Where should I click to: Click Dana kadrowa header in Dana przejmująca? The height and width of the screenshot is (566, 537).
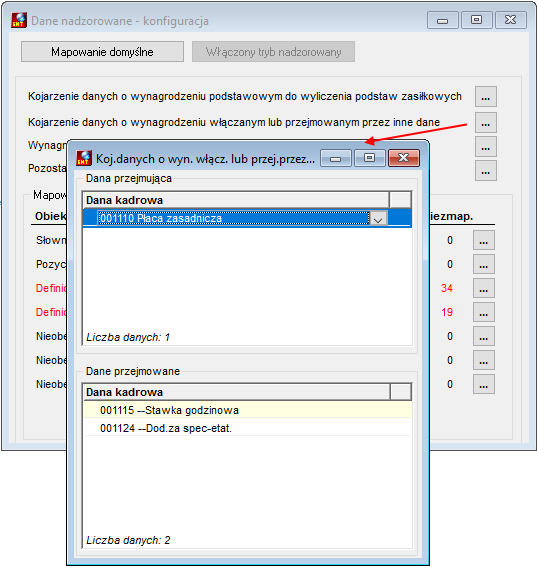point(236,200)
